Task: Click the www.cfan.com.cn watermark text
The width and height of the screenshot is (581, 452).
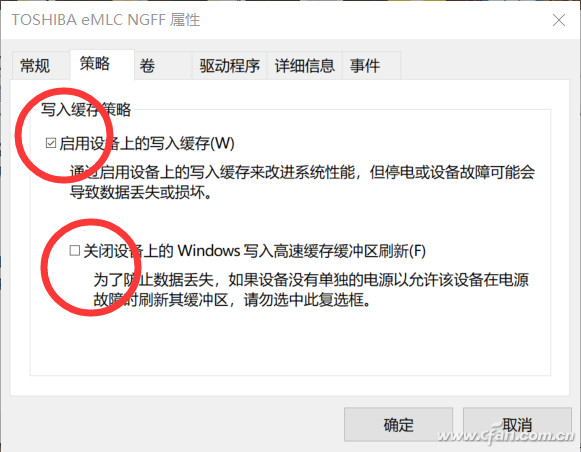Action: (x=505, y=435)
